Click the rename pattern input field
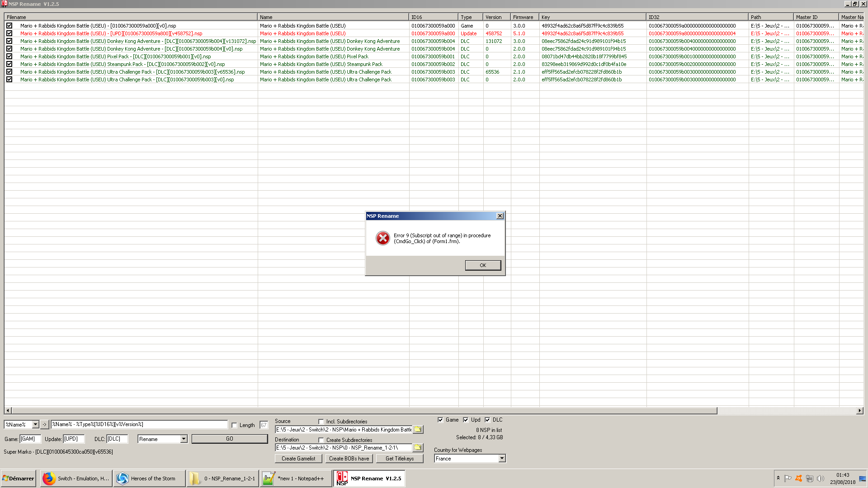 139,424
